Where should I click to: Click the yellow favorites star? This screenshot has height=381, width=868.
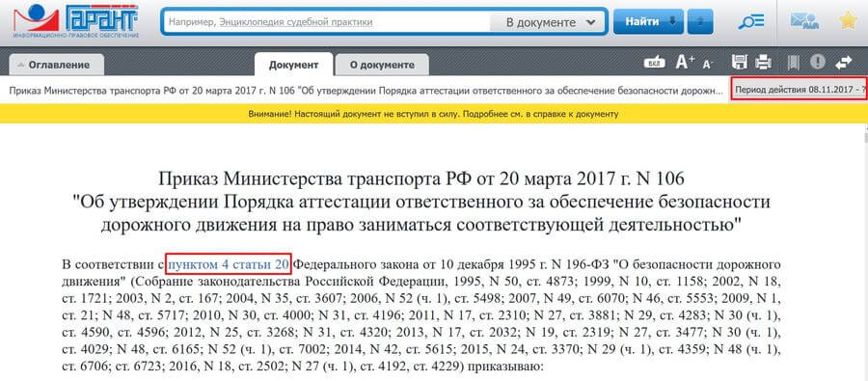click(848, 21)
